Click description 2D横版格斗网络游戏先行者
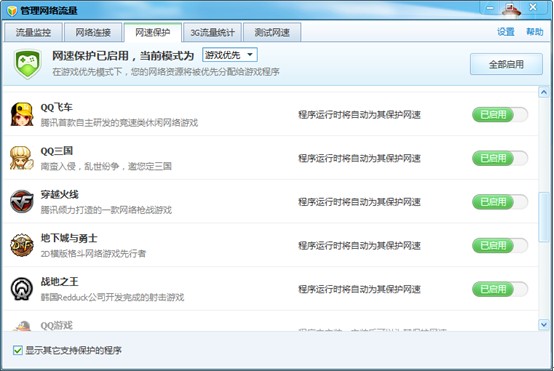 click(93, 253)
